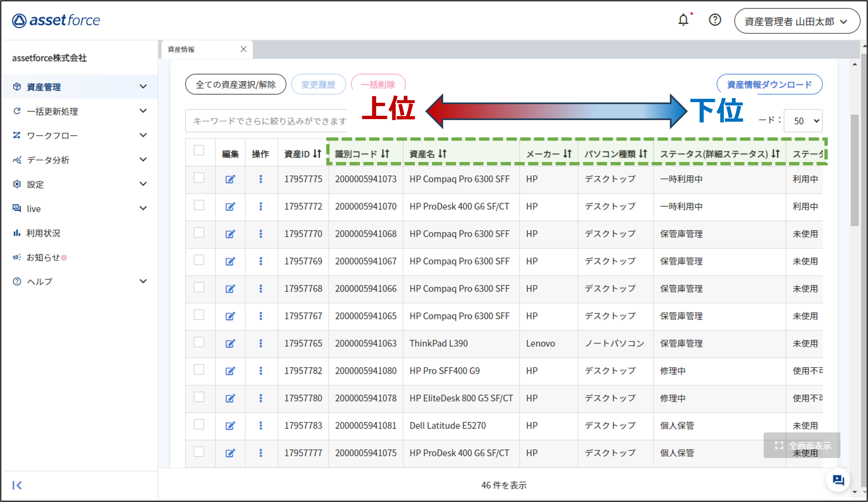Check the box for asset 17957768
The height and width of the screenshot is (502, 868).
point(199,287)
